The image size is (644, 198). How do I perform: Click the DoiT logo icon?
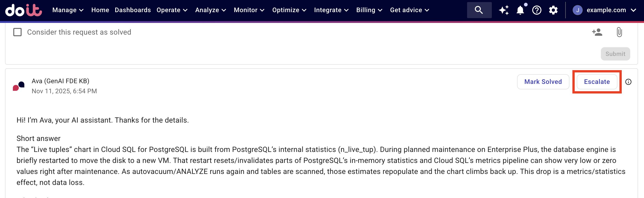coord(23,10)
